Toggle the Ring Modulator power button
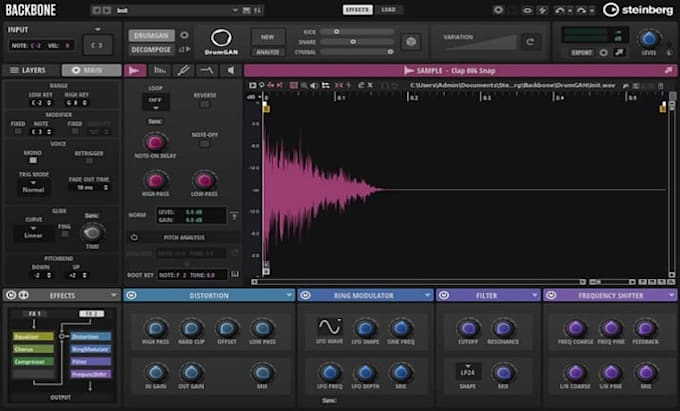Image resolution: width=680 pixels, height=411 pixels. point(305,295)
